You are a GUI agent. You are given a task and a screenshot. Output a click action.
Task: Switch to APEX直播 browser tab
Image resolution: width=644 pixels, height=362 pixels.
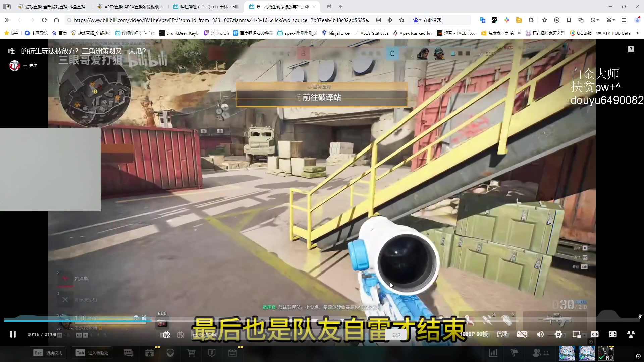[x=131, y=7]
